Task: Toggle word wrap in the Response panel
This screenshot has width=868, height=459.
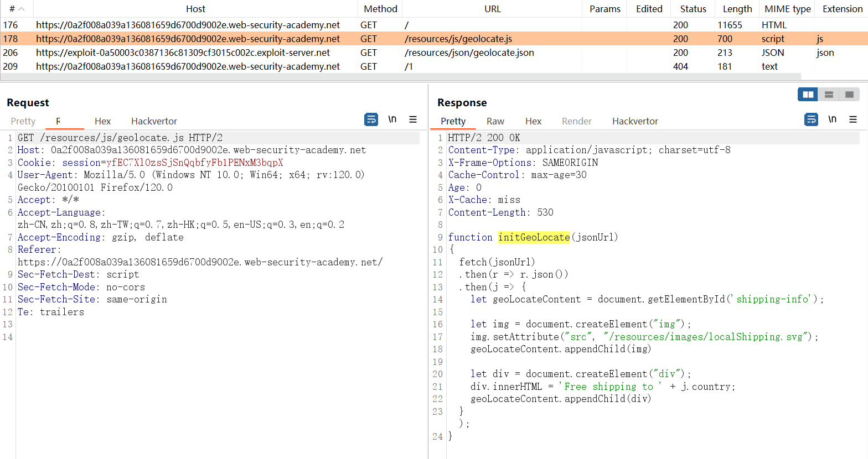Action: click(811, 119)
